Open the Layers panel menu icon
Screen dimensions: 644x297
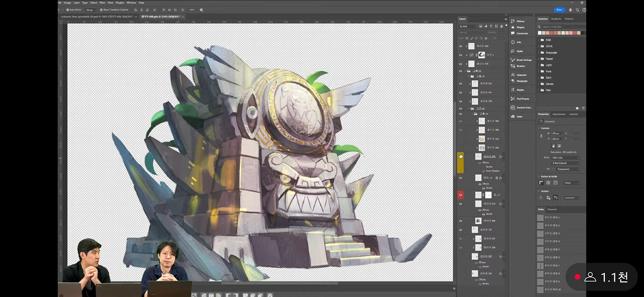coord(506,19)
